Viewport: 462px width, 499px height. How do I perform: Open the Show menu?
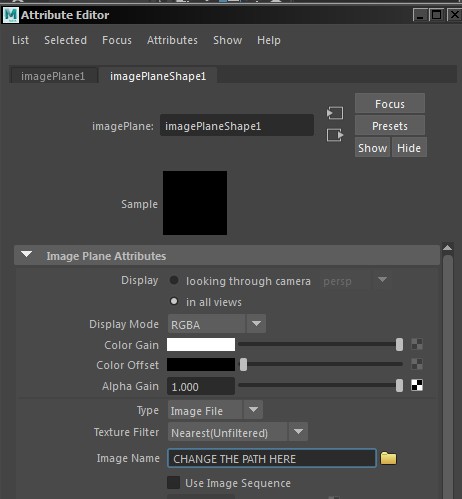pos(228,40)
